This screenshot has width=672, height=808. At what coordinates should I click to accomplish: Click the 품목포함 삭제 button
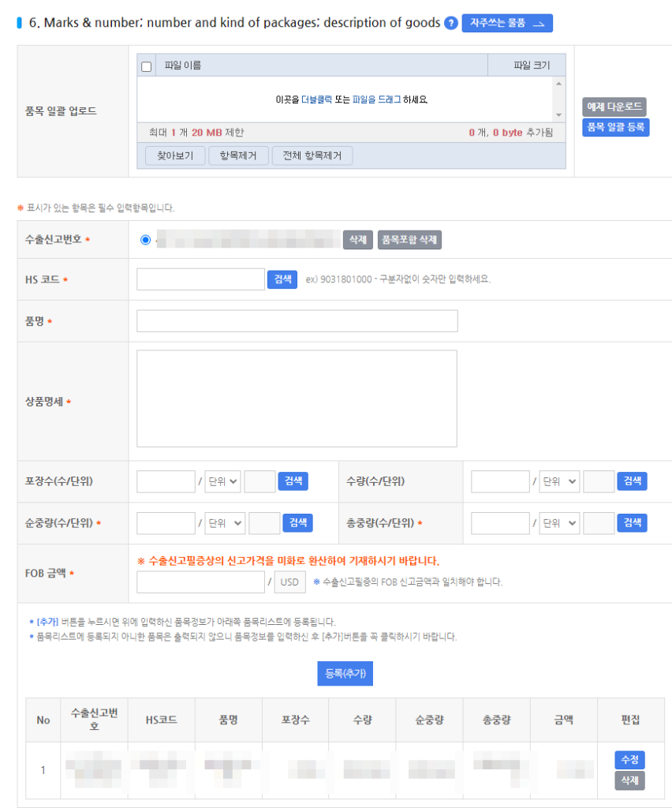pyautogui.click(x=409, y=240)
